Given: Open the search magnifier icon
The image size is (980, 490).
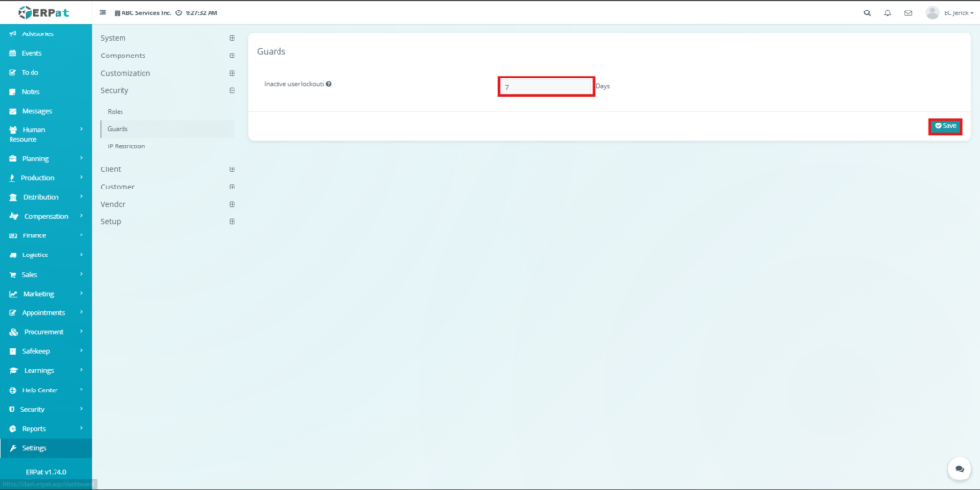Looking at the screenshot, I should (x=867, y=12).
